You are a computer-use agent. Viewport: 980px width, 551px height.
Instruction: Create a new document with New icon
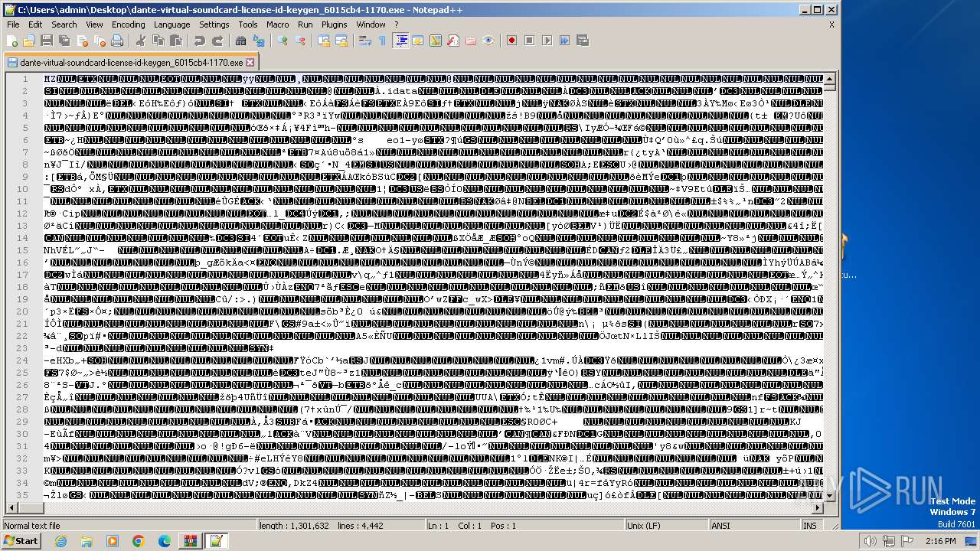[12, 41]
